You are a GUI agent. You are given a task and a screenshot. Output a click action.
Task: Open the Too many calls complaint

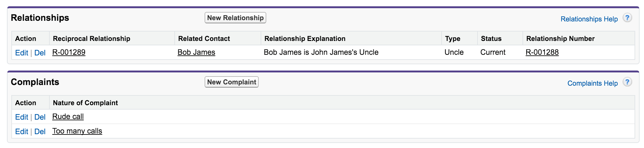[x=77, y=131]
